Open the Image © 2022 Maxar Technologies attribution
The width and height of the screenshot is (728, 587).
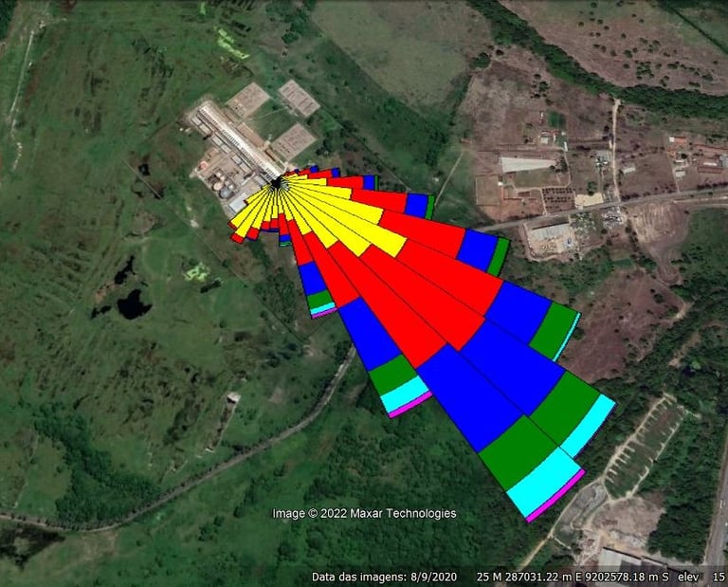click(364, 513)
